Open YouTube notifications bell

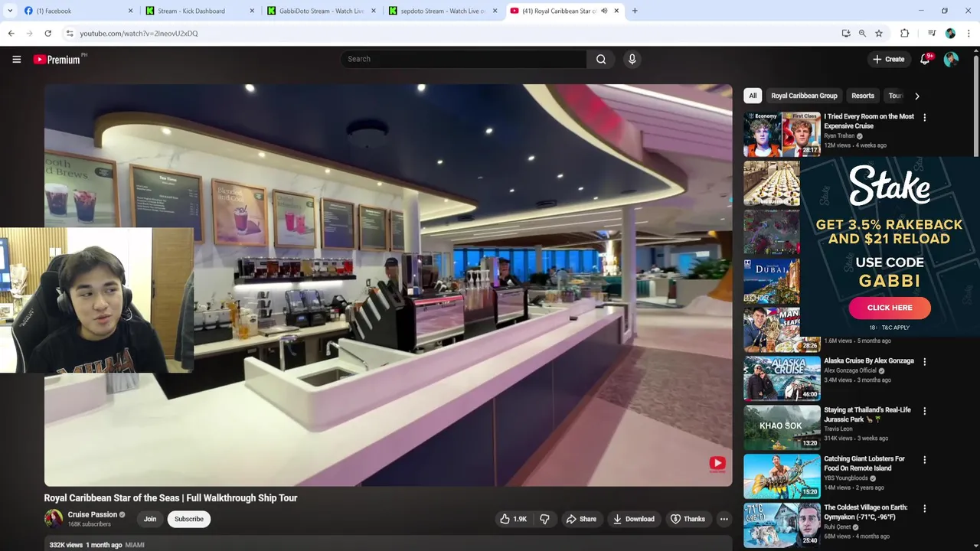click(925, 59)
